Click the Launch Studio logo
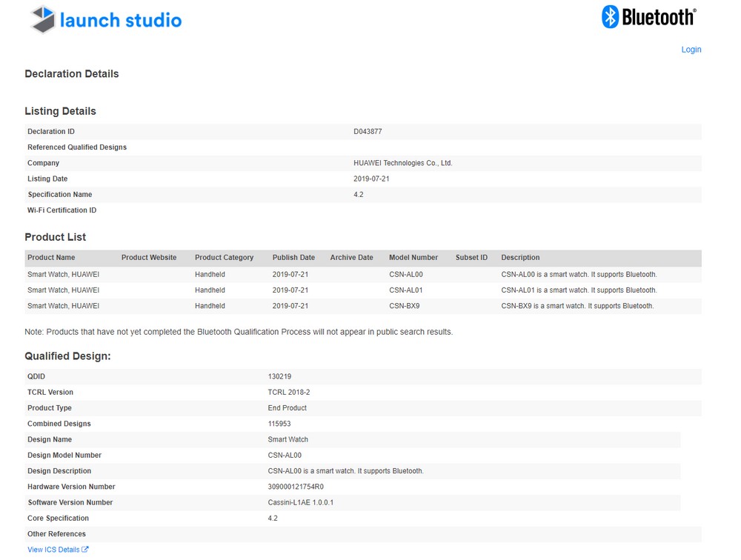Image resolution: width=741 pixels, height=560 pixels. point(106,19)
